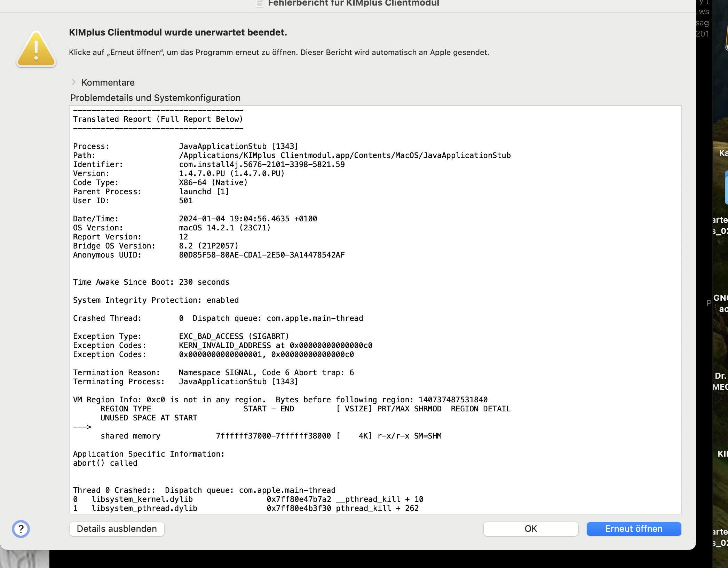
Task: Click the 'REGION TYPE' header line
Action: [306, 409]
